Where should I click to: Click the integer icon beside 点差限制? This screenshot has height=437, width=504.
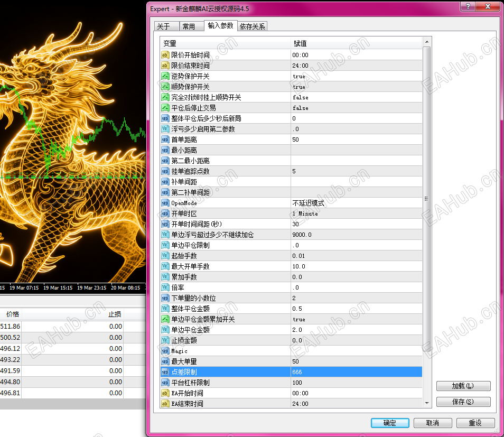165,372
